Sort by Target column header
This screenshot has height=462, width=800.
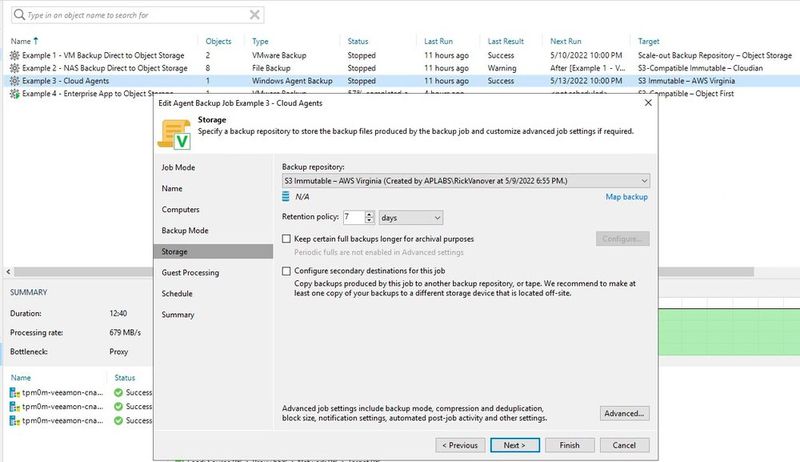pyautogui.click(x=648, y=41)
